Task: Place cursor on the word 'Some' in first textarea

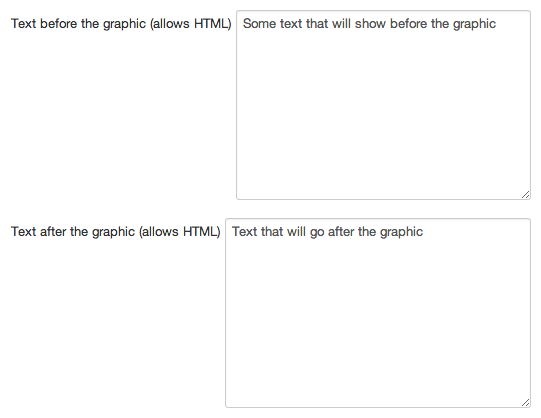Action: [259, 24]
